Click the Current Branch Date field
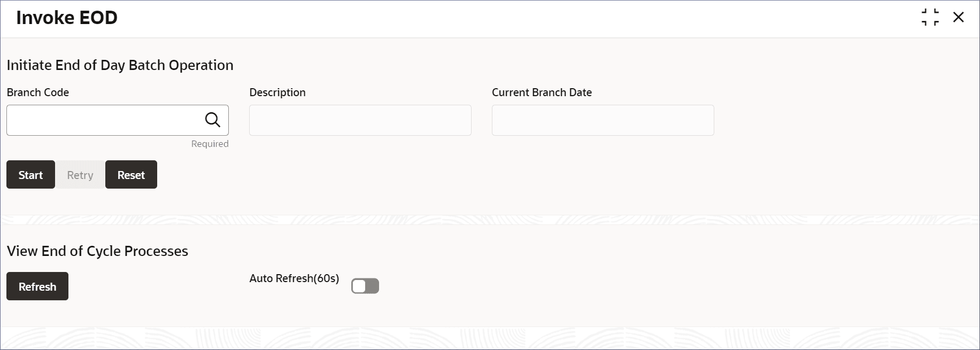Screen dimensions: 980x350 (x=603, y=120)
